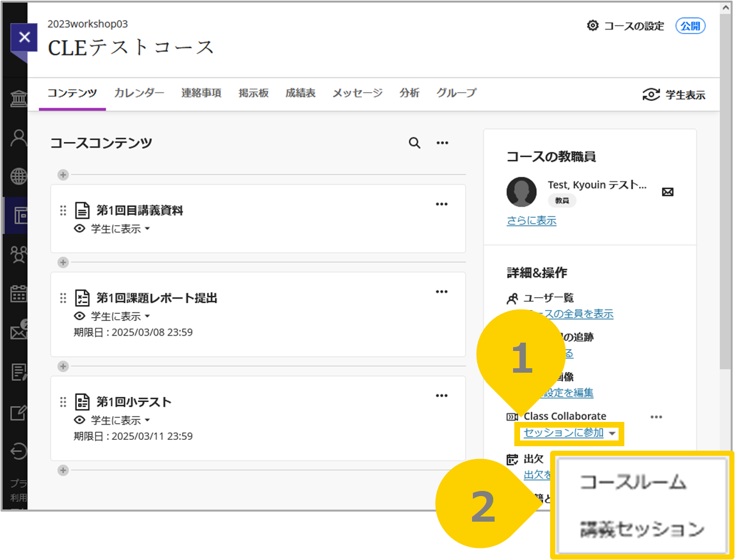Open the 第1回課題レポート提出 assignment
Image resolution: width=735 pixels, height=560 pixels.
157,298
